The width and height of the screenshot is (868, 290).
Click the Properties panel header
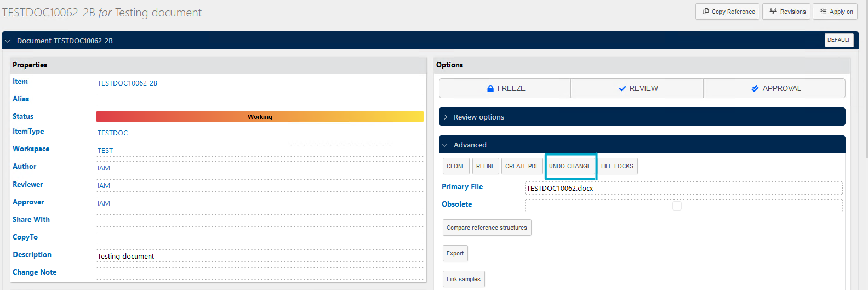pos(218,65)
